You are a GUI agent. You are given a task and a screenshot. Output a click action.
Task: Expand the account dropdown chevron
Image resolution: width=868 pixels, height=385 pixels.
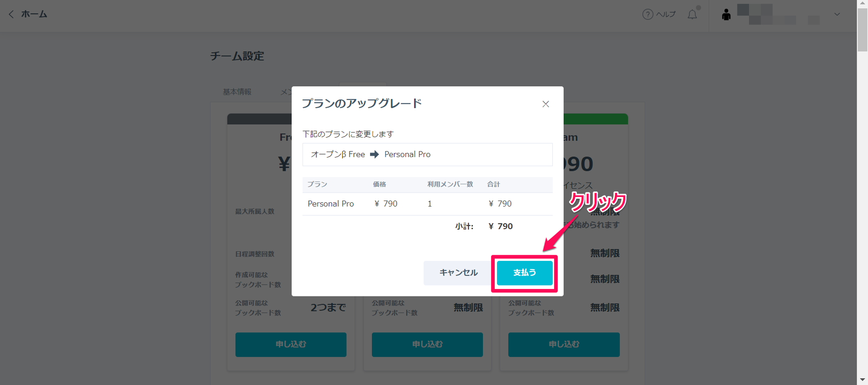click(837, 14)
